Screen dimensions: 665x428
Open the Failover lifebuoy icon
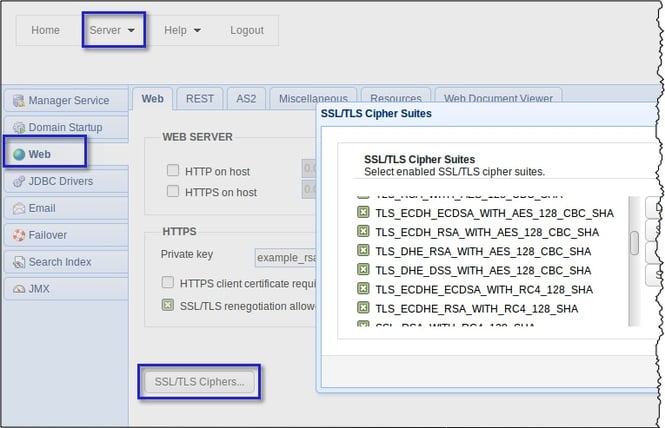18,236
